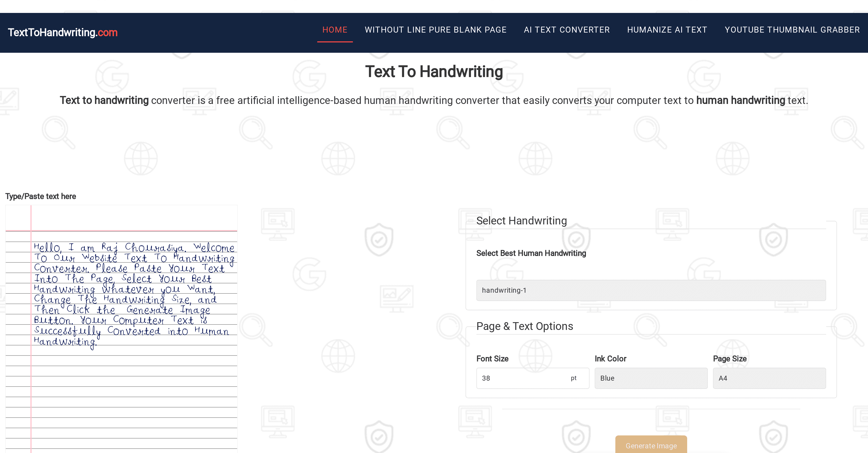Click the Select Best Human Handwriting label
This screenshot has width=868, height=453.
coord(531,253)
